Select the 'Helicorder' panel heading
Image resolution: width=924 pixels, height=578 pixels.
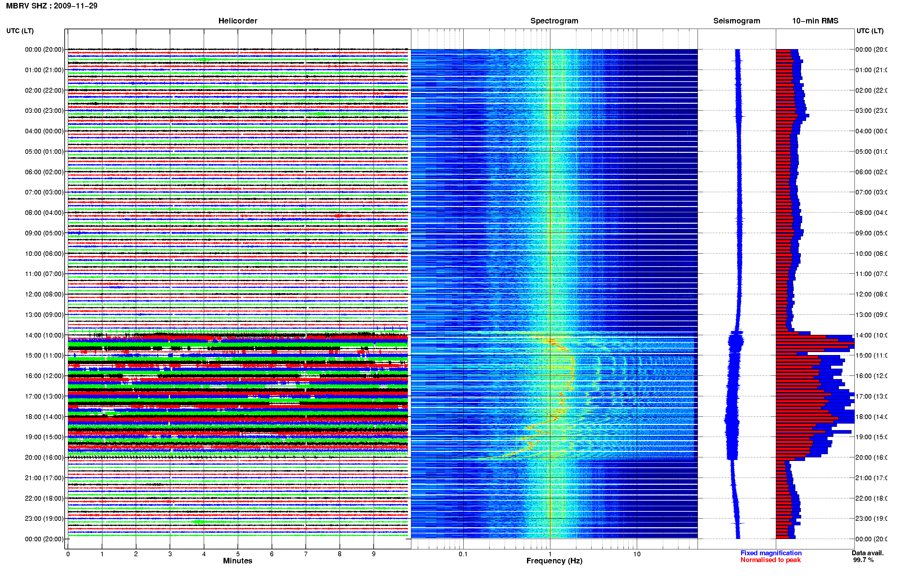237,21
